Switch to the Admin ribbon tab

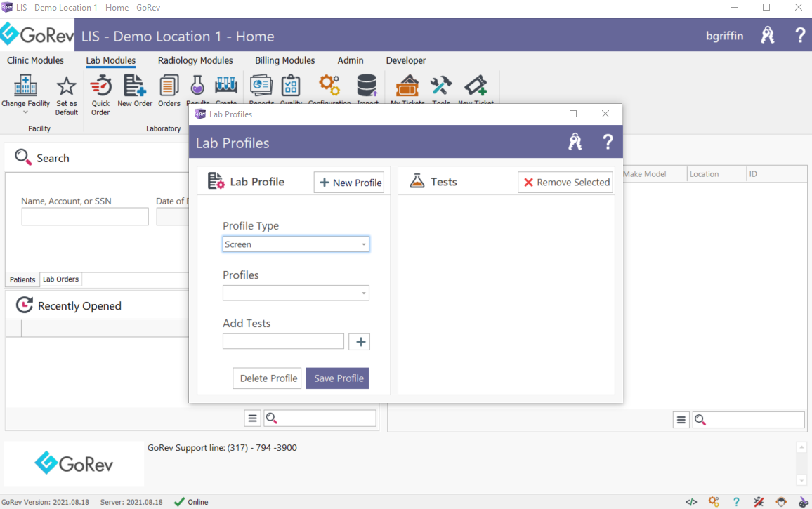click(351, 60)
